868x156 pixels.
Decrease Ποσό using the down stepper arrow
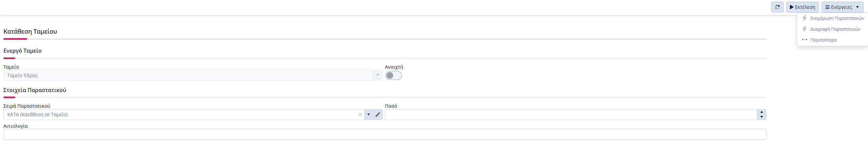coord(762,117)
